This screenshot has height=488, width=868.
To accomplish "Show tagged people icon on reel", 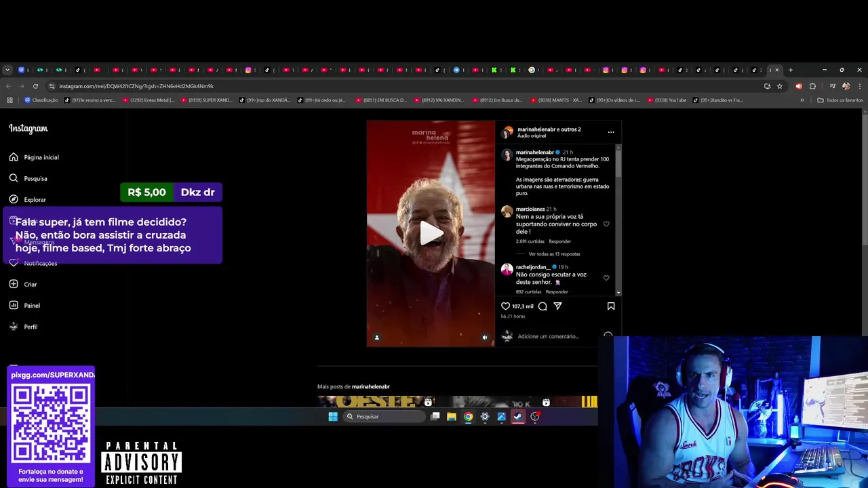I will click(x=377, y=337).
